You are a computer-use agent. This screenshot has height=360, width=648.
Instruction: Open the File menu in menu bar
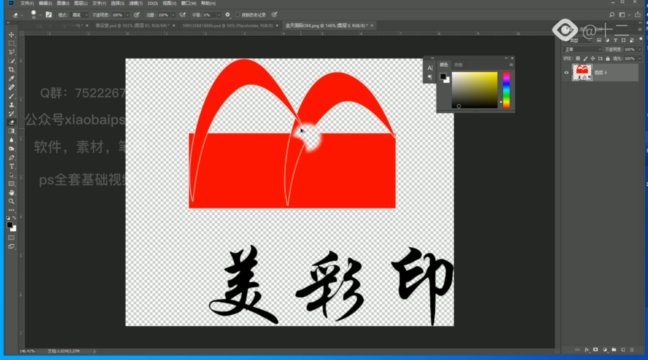click(27, 3)
